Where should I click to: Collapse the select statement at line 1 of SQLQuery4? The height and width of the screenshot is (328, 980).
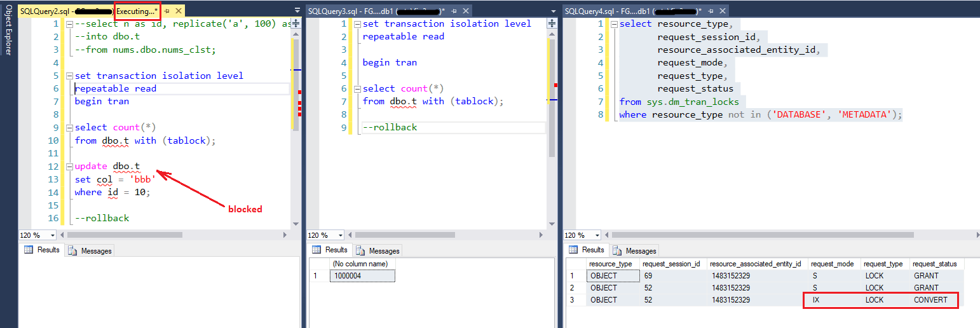pyautogui.click(x=615, y=24)
